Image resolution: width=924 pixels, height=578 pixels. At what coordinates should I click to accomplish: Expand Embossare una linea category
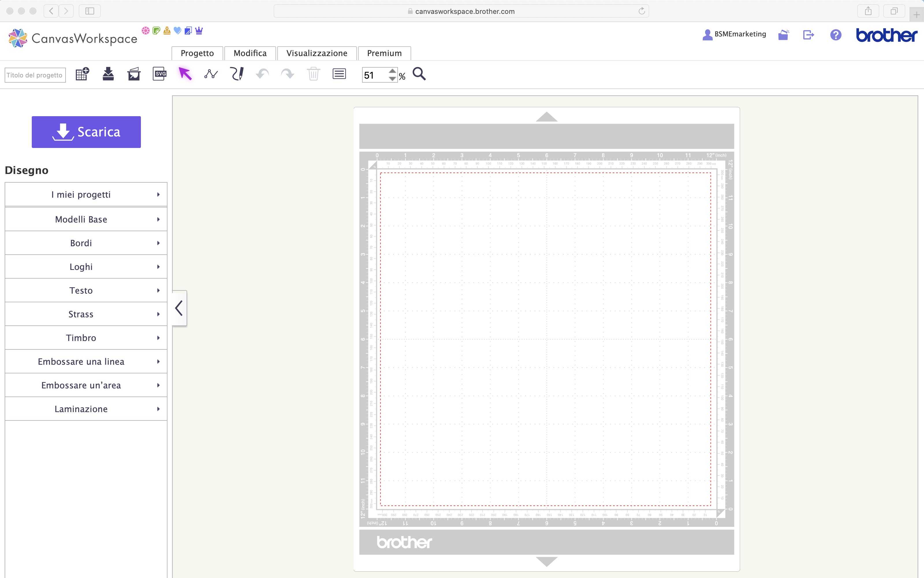(x=86, y=362)
